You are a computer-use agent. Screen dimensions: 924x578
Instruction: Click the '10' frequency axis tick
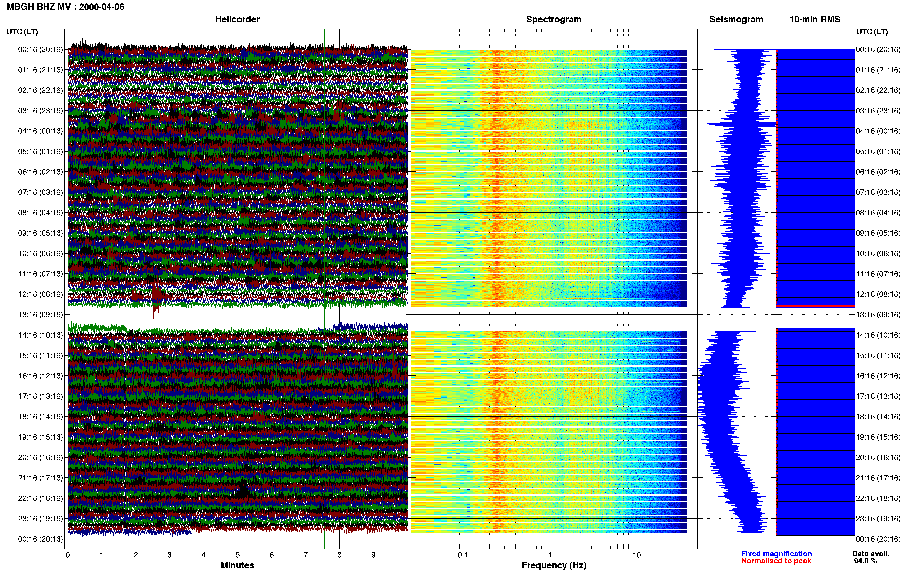tap(637, 555)
